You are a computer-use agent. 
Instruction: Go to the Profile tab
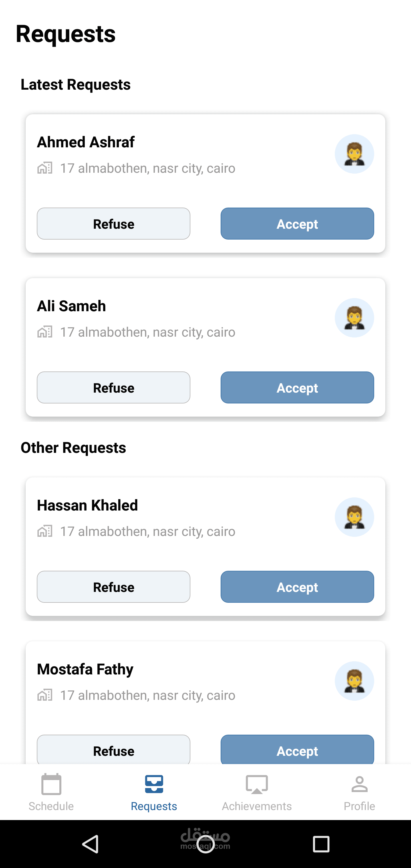(x=359, y=792)
